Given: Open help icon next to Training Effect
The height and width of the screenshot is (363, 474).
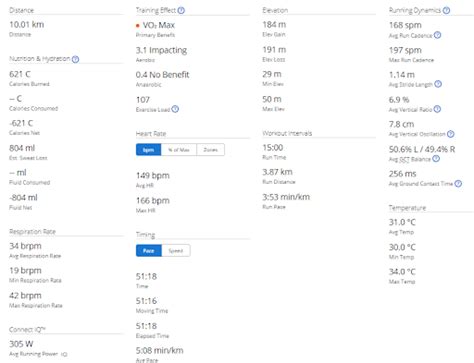Looking at the screenshot, I should tap(181, 11).
